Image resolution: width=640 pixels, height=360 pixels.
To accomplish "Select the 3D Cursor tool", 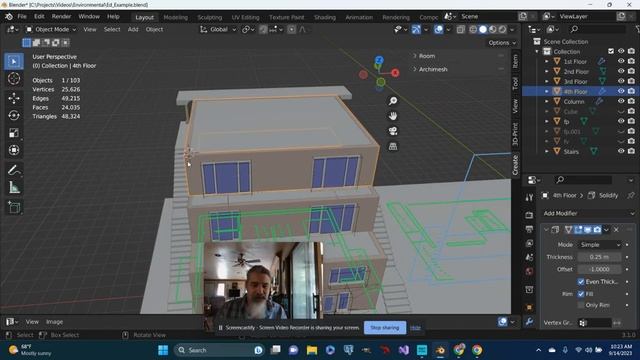I will pyautogui.click(x=13, y=78).
